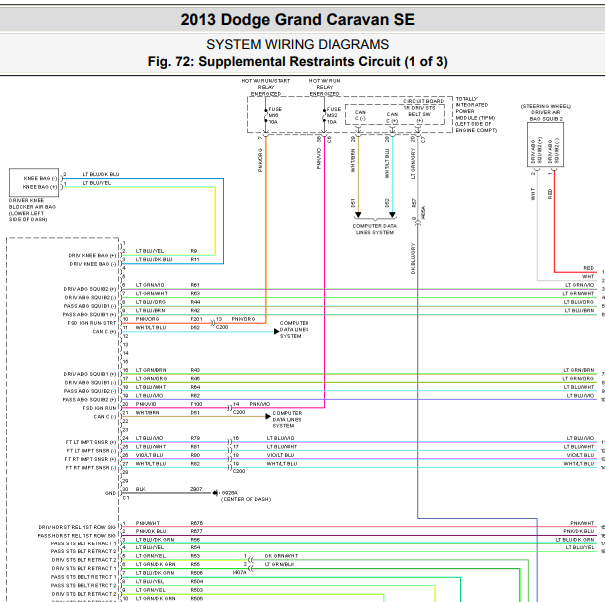Click the "FSD IGN RUN-STRT" pin label
The width and height of the screenshot is (605, 602).
click(x=92, y=323)
